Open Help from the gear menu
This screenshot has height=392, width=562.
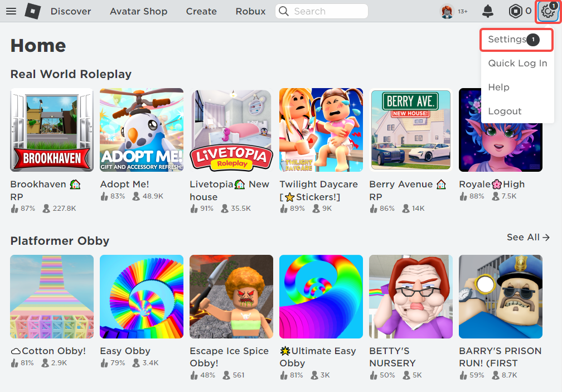pyautogui.click(x=498, y=87)
